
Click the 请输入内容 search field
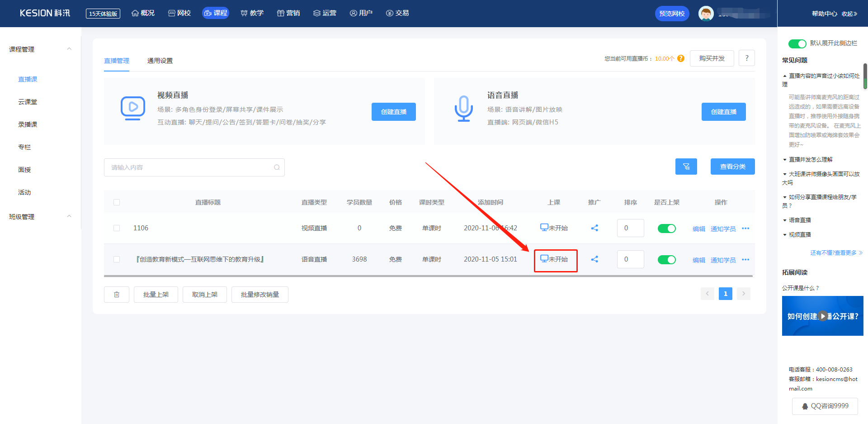click(x=194, y=167)
